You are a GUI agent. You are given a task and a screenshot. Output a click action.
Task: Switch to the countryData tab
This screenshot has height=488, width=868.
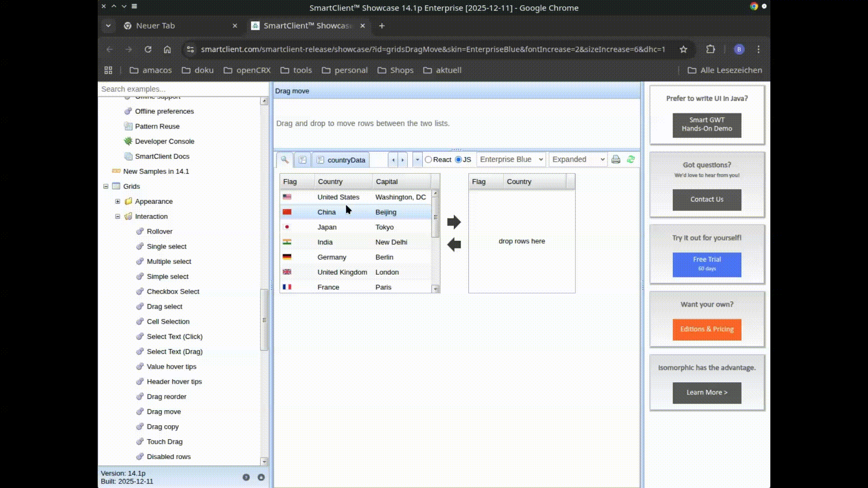click(x=341, y=160)
